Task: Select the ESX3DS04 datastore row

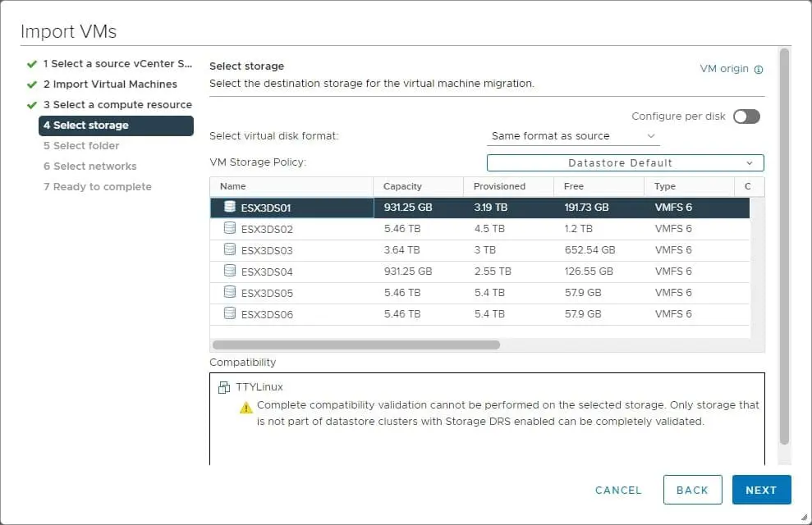Action: [479, 271]
